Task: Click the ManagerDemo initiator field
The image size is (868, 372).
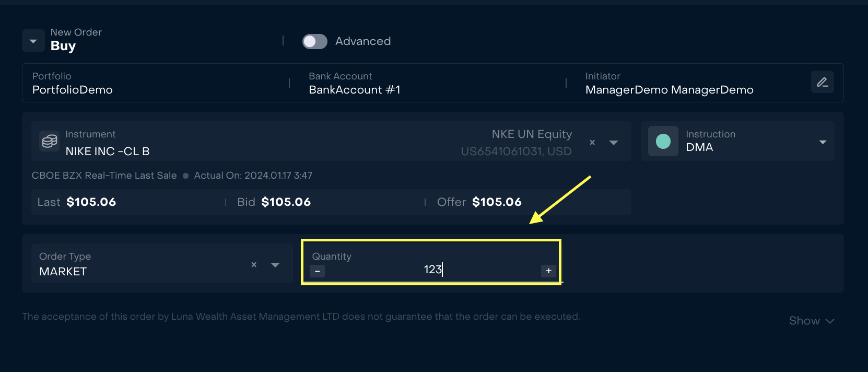Action: click(x=669, y=90)
